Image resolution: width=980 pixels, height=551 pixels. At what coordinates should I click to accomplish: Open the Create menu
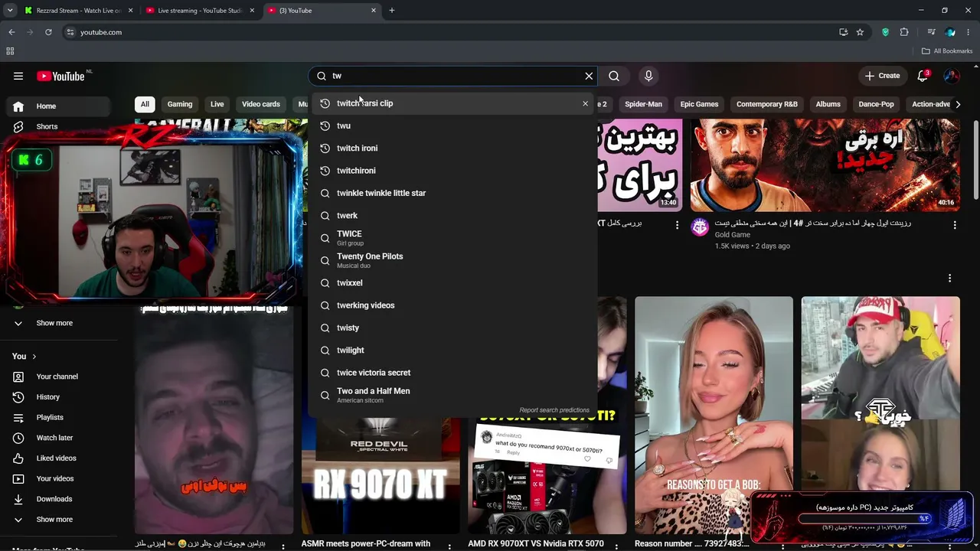[882, 76]
